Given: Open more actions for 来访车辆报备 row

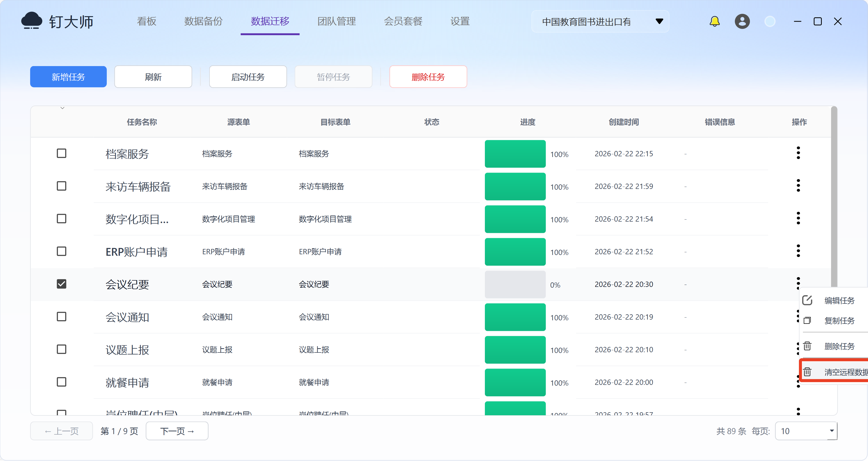Looking at the screenshot, I should click(x=798, y=186).
